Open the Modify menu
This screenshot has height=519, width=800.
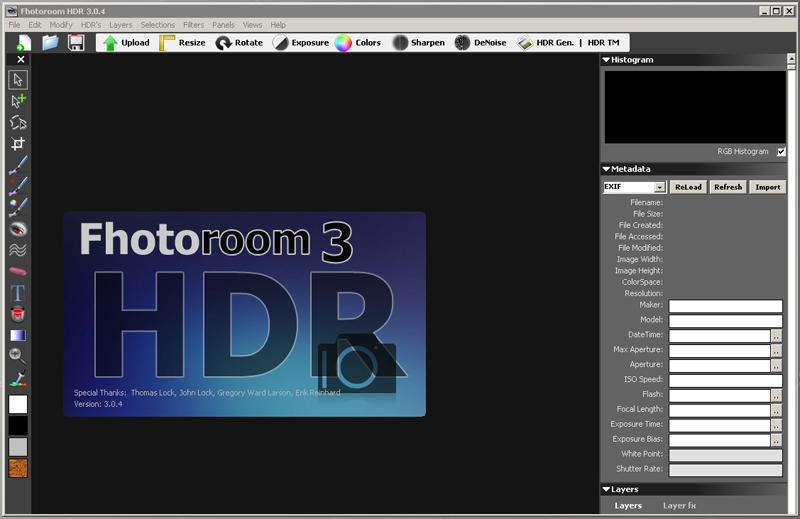coord(61,24)
